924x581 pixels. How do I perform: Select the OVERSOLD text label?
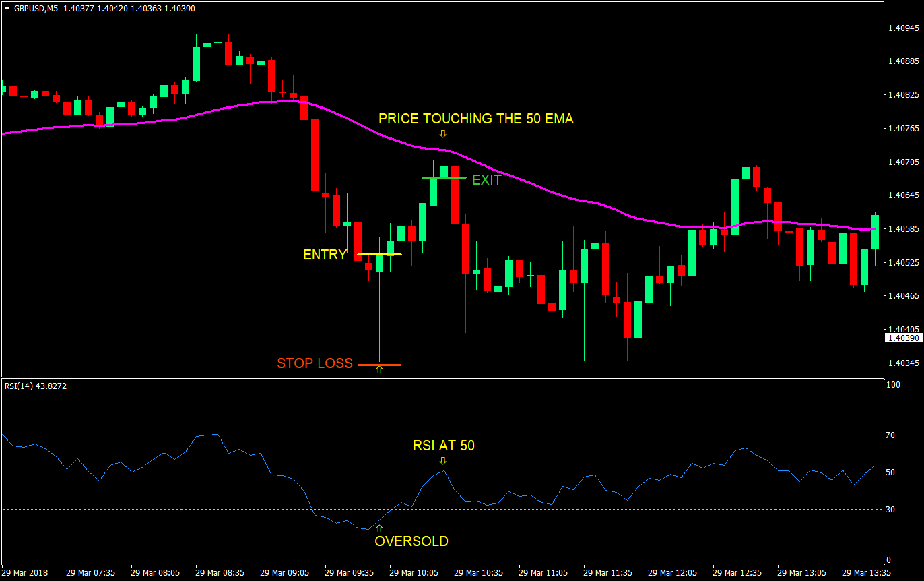point(411,541)
